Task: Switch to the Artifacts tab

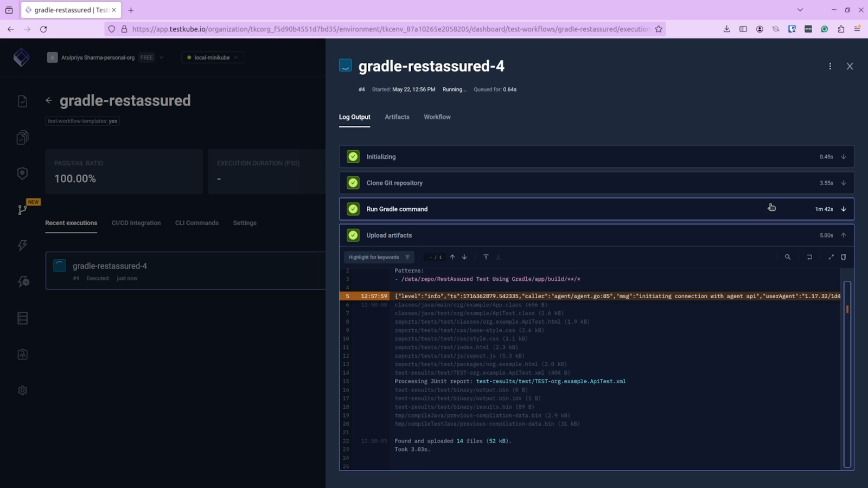Action: click(397, 117)
